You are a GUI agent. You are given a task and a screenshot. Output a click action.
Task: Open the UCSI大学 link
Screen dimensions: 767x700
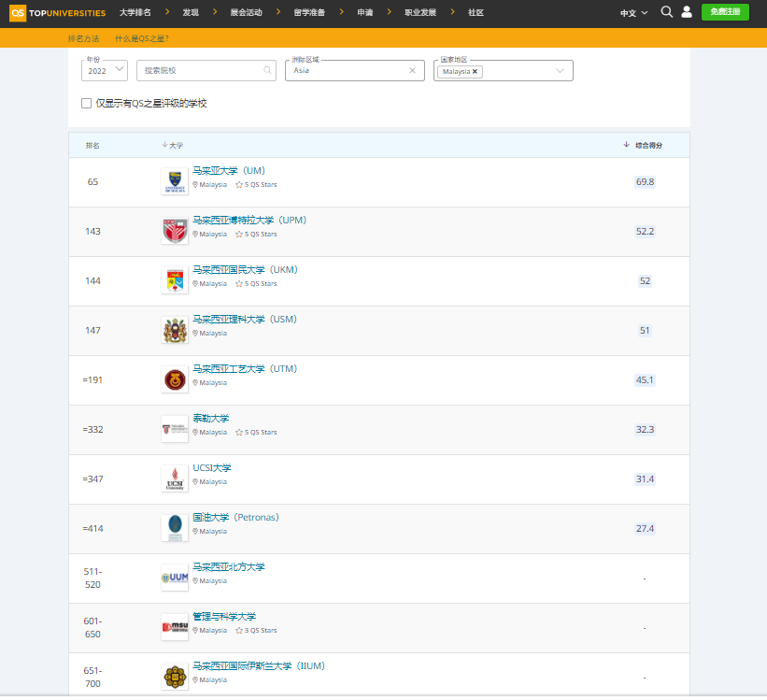[x=212, y=468]
